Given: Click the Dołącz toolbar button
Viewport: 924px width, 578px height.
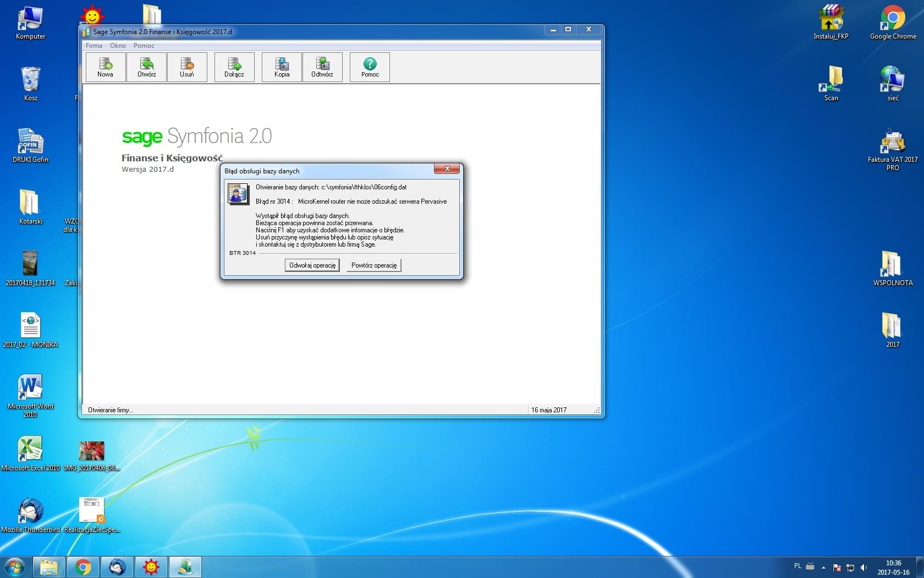Looking at the screenshot, I should (234, 67).
